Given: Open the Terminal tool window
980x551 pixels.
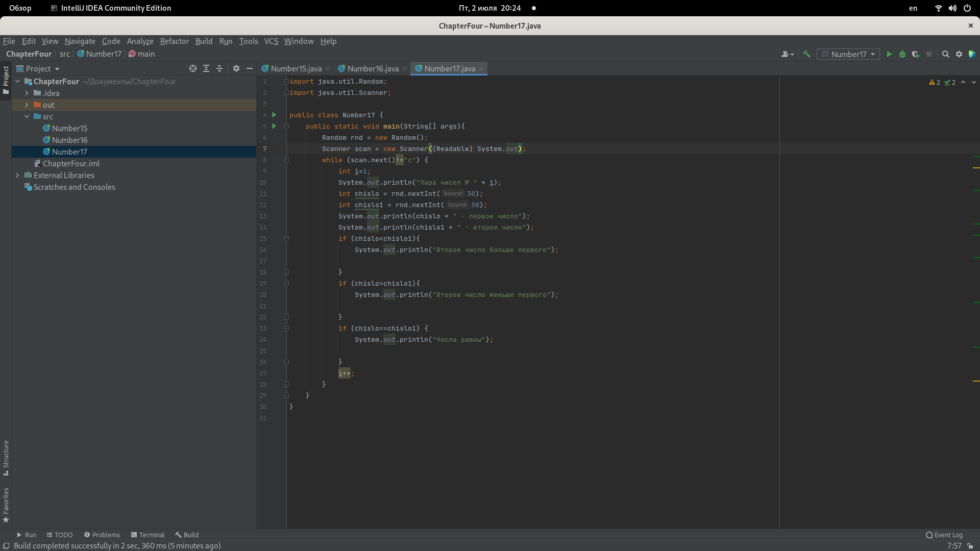Looking at the screenshot, I should pyautogui.click(x=148, y=535).
